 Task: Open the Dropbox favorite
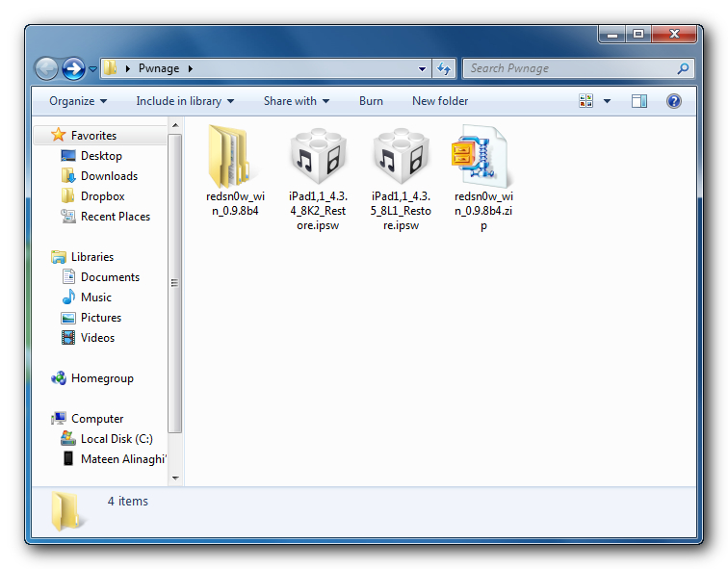pyautogui.click(x=102, y=196)
